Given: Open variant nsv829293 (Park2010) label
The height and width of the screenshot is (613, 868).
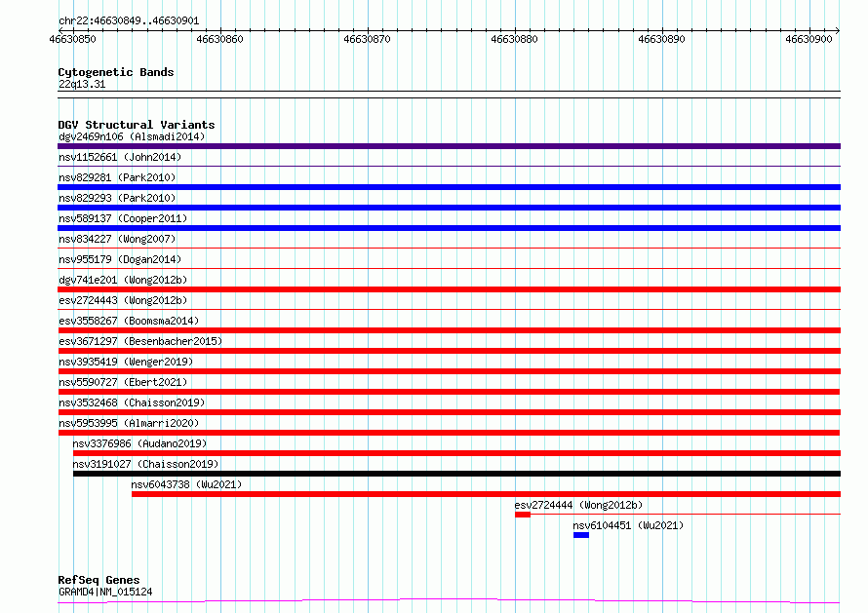Looking at the screenshot, I should [117, 198].
